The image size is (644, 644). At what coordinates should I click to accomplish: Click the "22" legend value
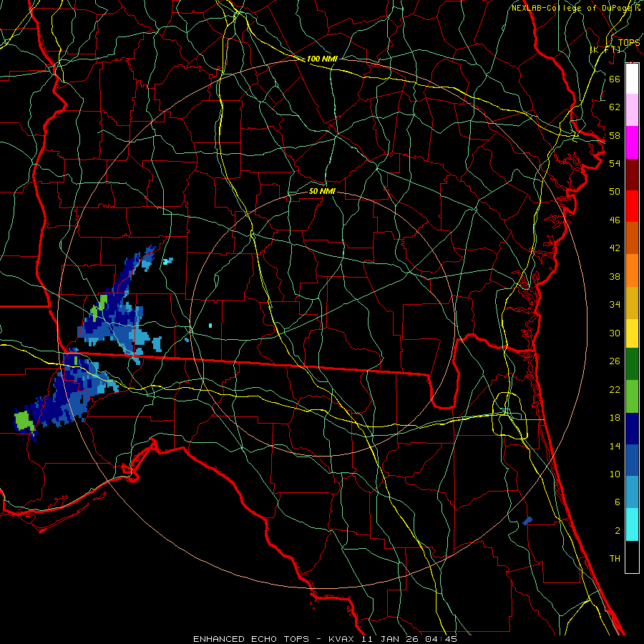tap(615, 390)
